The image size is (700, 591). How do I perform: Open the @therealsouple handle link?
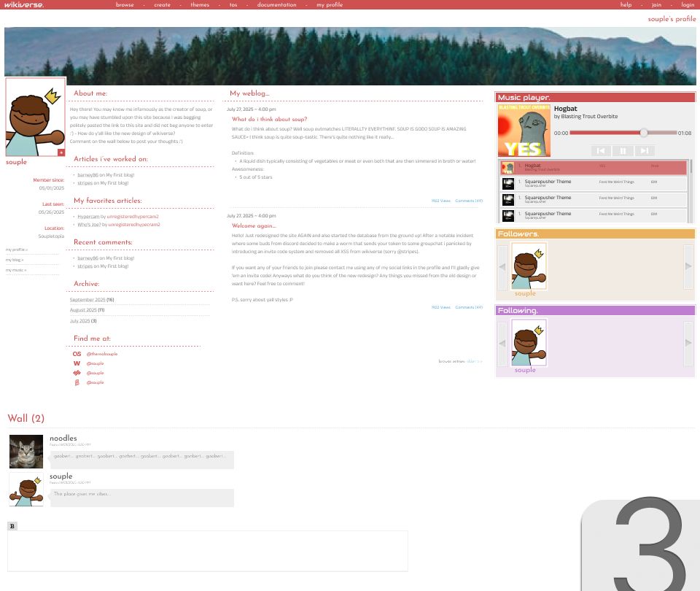[102, 354]
